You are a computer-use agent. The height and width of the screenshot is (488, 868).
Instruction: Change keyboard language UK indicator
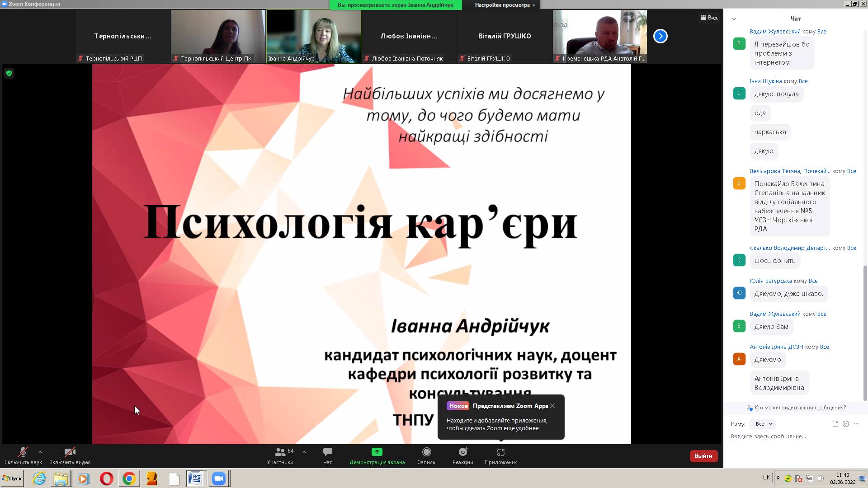766,478
